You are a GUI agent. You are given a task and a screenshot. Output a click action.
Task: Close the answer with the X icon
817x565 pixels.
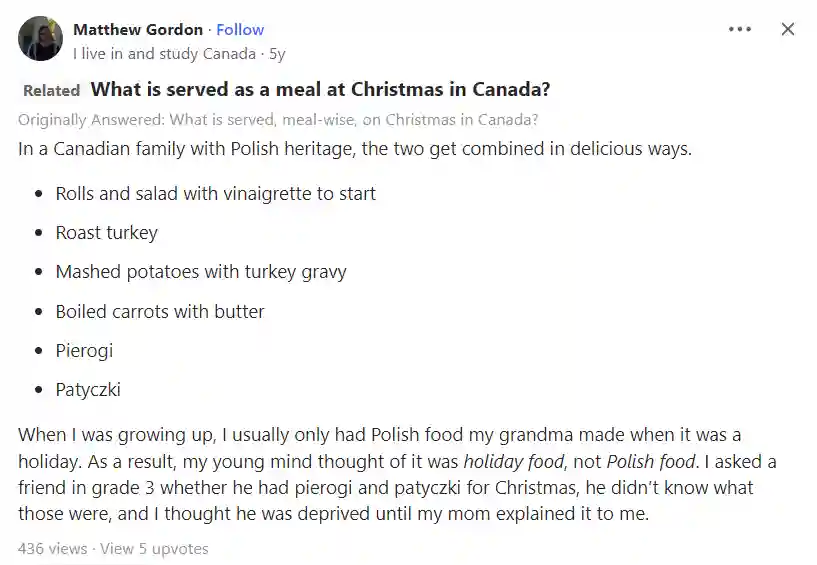(788, 29)
